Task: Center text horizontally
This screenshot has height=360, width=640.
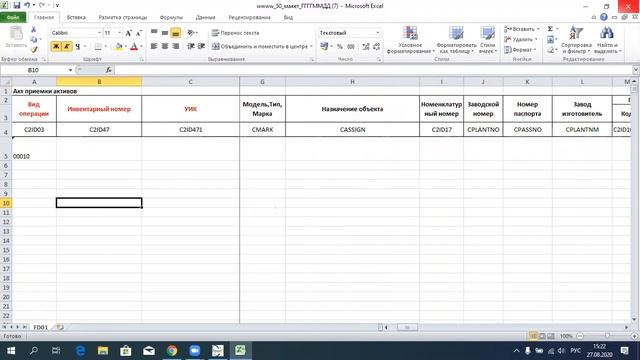Action: [165, 47]
